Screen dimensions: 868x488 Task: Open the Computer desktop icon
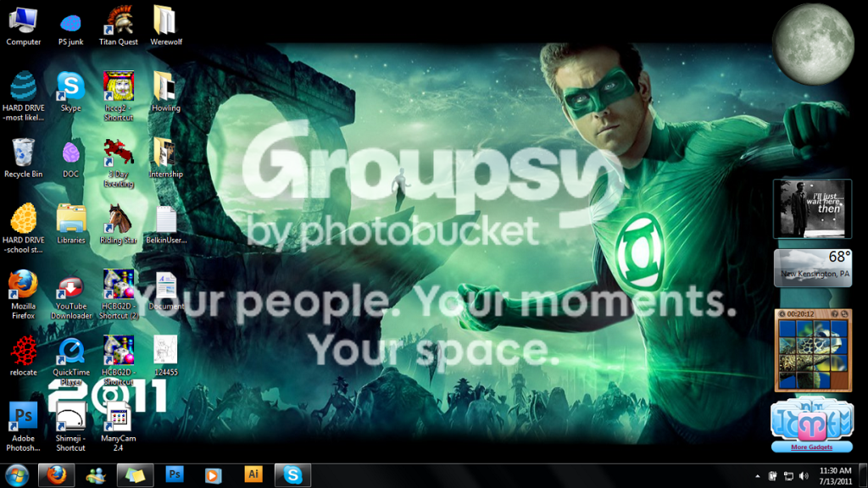23,26
